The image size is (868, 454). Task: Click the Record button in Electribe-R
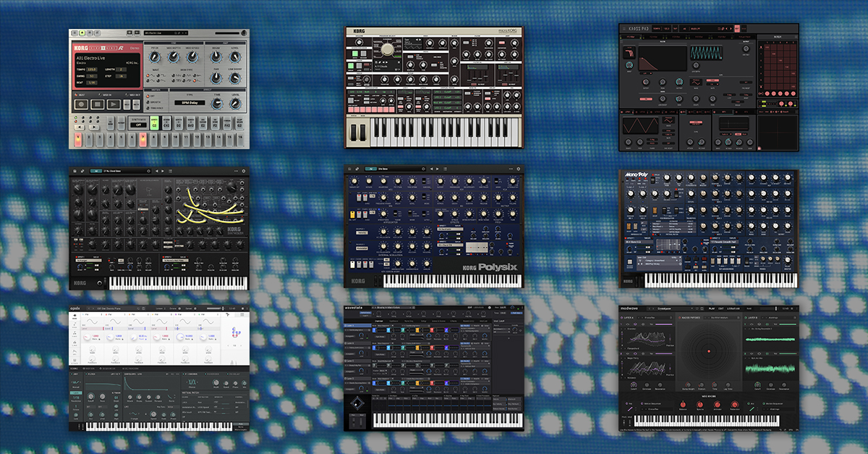(x=81, y=104)
